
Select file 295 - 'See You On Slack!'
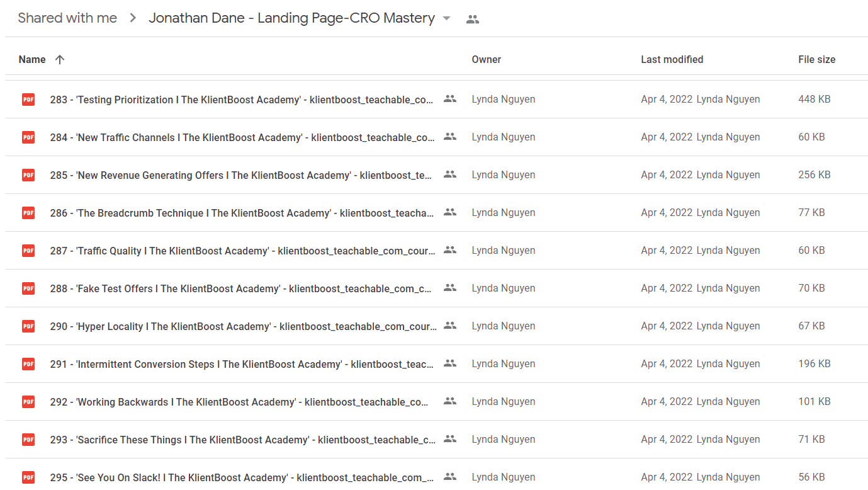tap(242, 477)
